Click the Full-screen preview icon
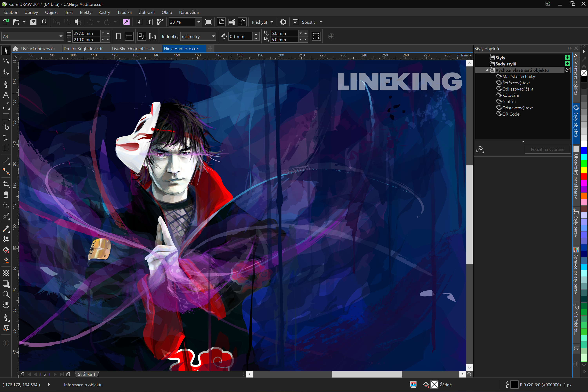This screenshot has width=588, height=392. tap(208, 22)
